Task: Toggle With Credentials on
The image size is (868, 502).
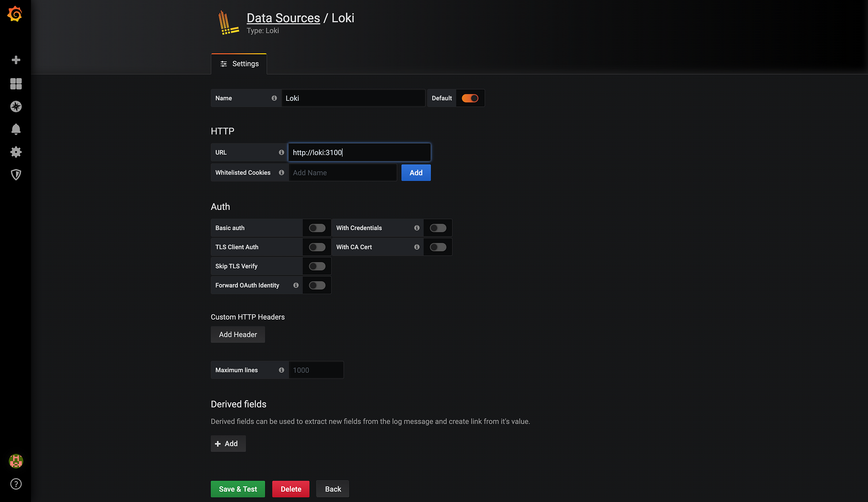Action: click(438, 228)
